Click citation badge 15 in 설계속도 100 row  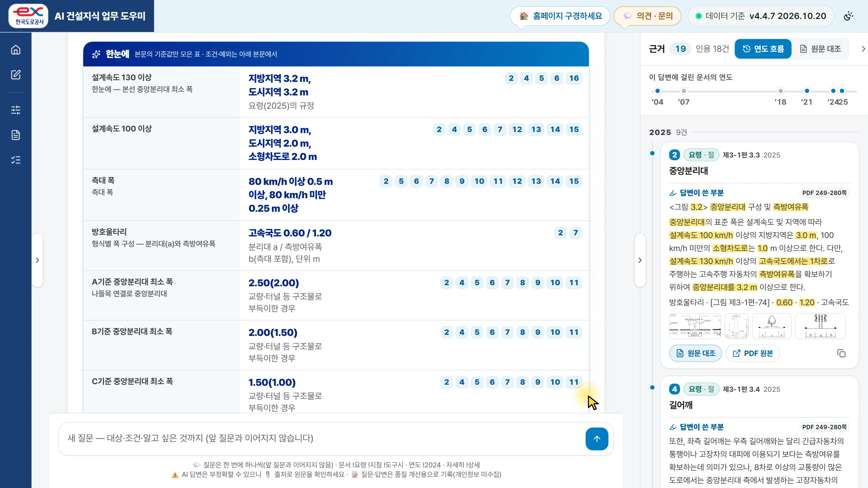[574, 129]
